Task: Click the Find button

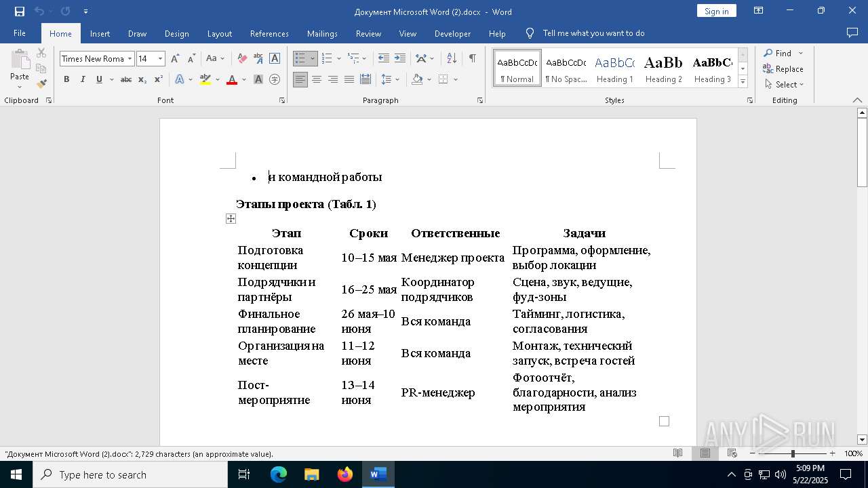Action: [777, 53]
